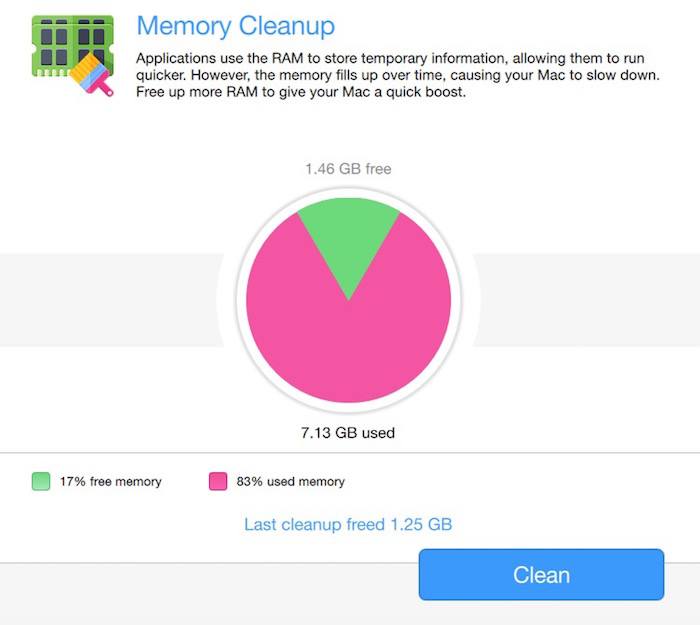Click the grey band right of the pie chart
The image size is (700, 625).
point(590,300)
